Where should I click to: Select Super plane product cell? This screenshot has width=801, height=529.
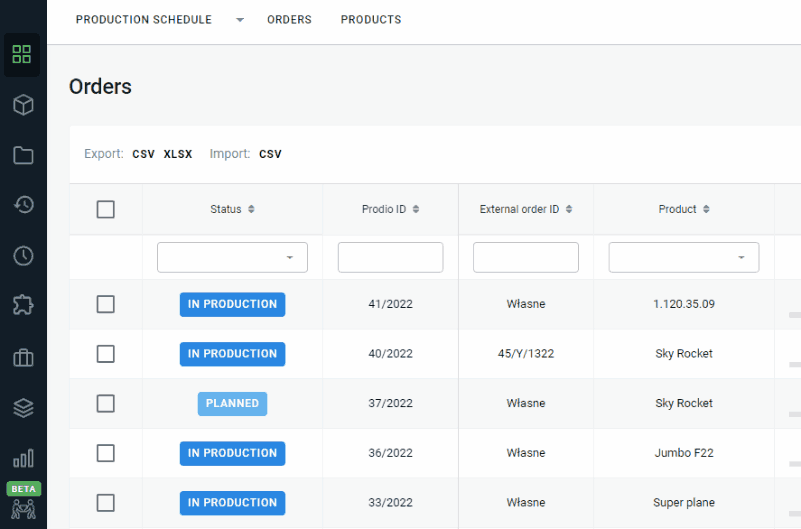pos(684,503)
